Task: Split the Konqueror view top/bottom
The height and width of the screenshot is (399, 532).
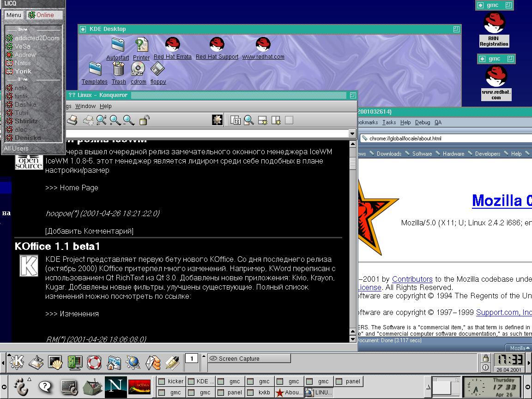Action: pos(262,121)
